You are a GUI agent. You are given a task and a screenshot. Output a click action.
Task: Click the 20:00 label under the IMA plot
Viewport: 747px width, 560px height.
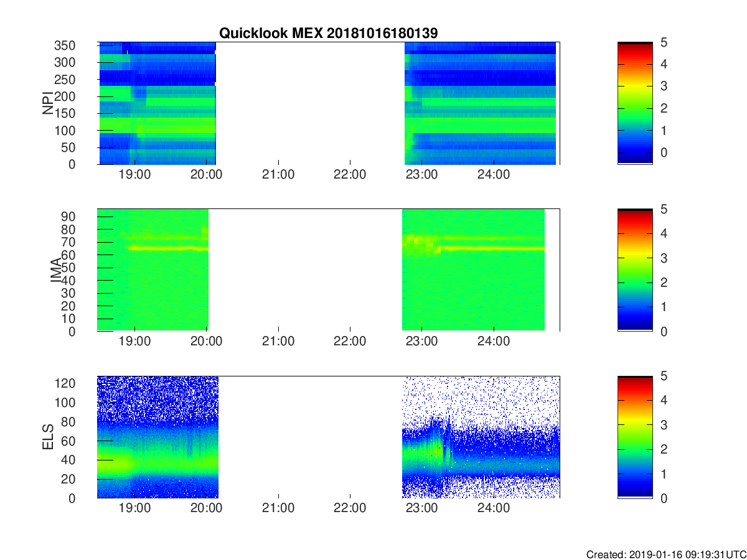pyautogui.click(x=207, y=342)
